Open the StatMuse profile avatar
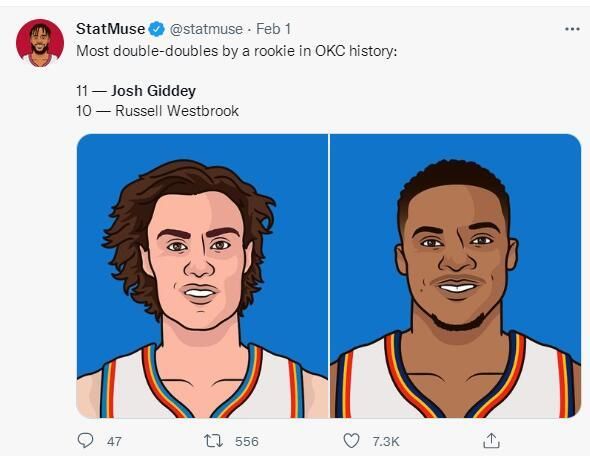Image resolution: width=590 pixels, height=456 pixels. [40, 43]
